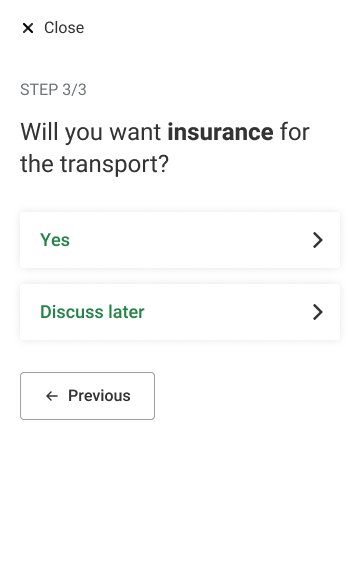Open Discuss later via its right chevron
Screen dimensions: 360x577
318,312
